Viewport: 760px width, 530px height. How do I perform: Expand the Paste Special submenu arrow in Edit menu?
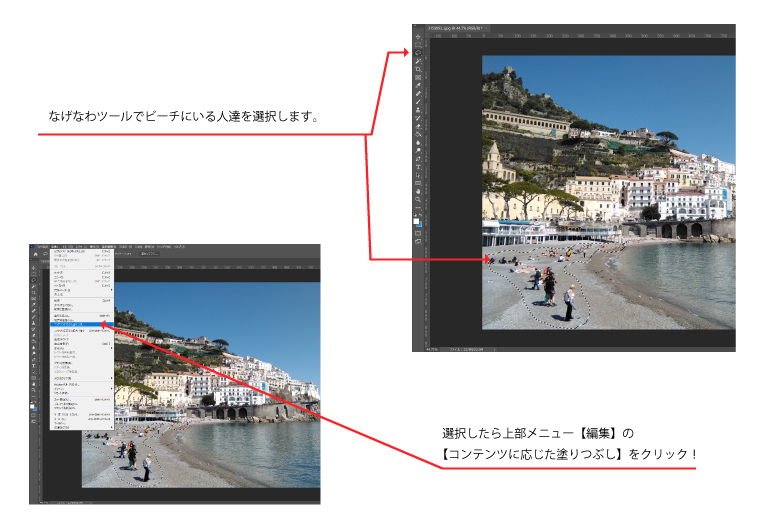111,290
